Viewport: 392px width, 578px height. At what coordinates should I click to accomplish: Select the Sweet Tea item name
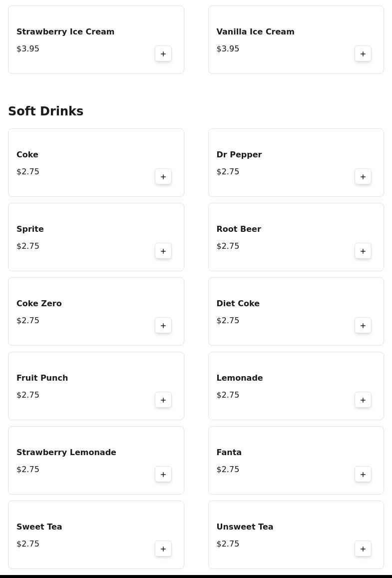tap(39, 527)
